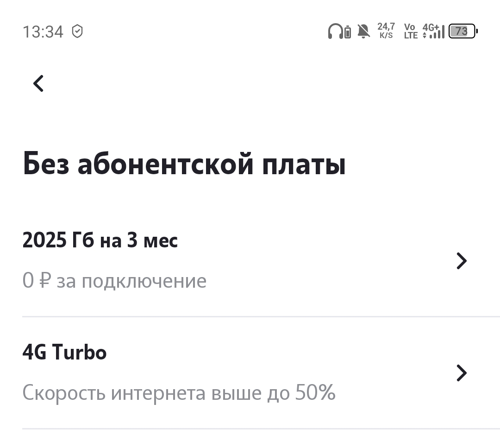Tap the muted bell notification icon
The image size is (500, 448).
pyautogui.click(x=363, y=31)
